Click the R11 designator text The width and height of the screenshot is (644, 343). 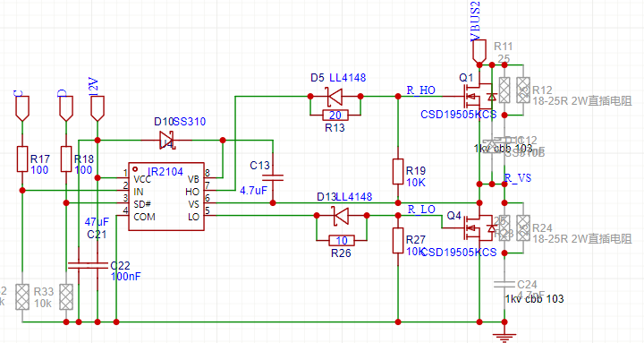[x=503, y=47]
